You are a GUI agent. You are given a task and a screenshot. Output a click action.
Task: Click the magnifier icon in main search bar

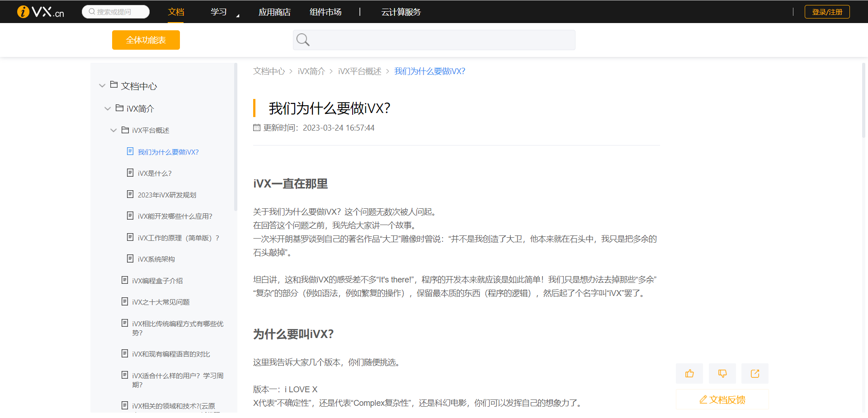point(303,40)
